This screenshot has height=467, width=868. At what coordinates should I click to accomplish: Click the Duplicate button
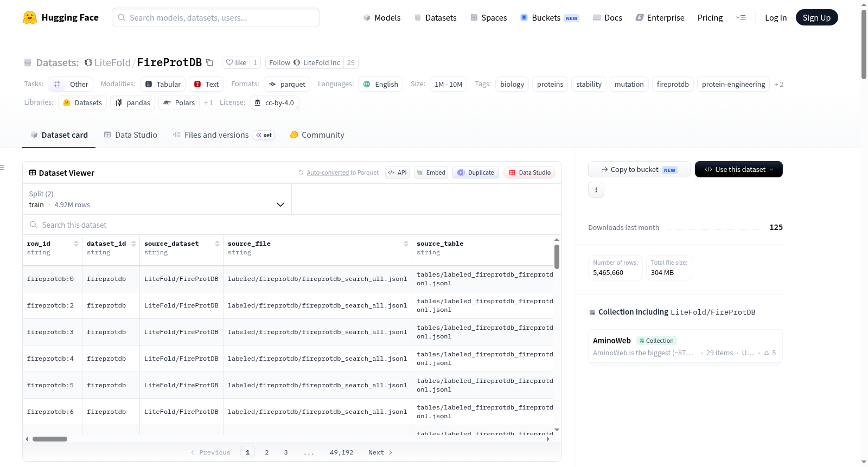476,172
